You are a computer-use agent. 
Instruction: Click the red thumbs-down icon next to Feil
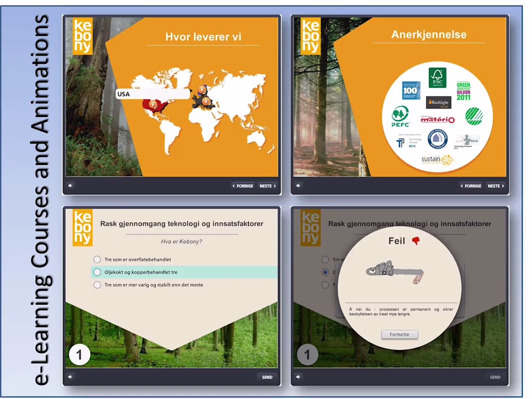pos(415,240)
